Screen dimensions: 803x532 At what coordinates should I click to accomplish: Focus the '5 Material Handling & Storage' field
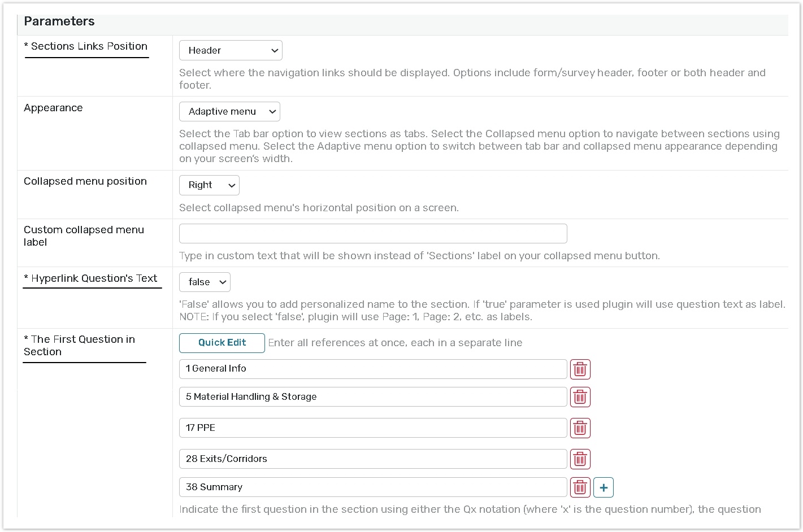[373, 397]
